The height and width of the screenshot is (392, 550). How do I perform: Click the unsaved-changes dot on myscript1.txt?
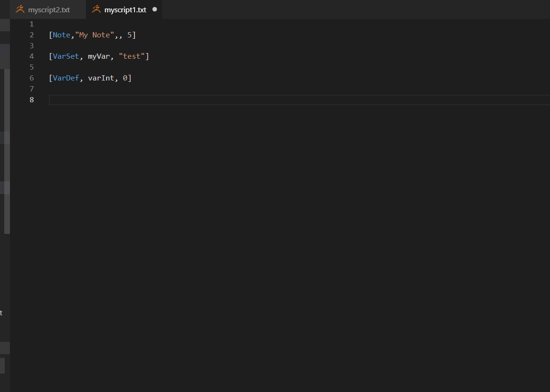tap(154, 9)
